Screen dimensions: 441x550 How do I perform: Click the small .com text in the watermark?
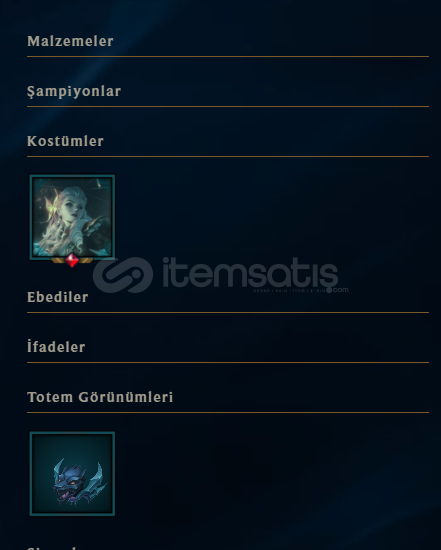(x=339, y=290)
